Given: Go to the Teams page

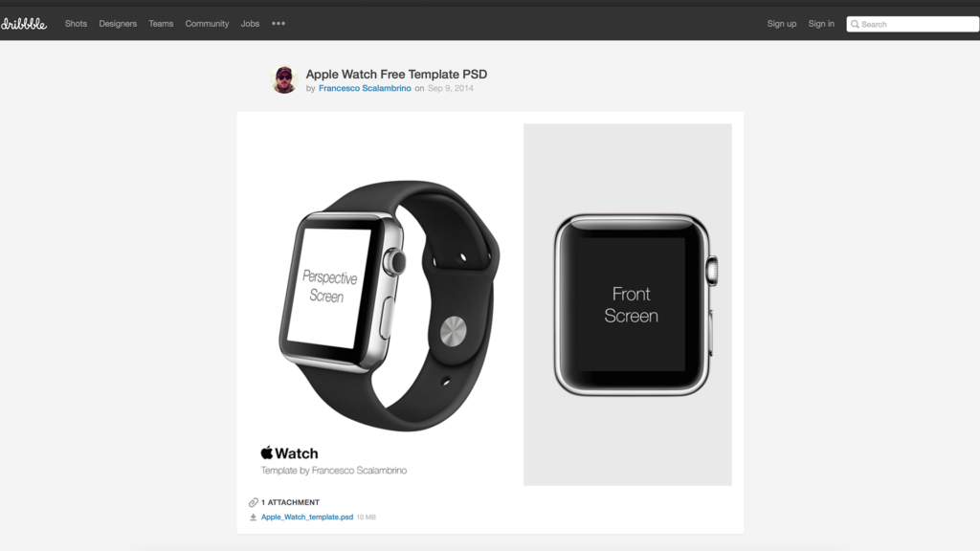Looking at the screenshot, I should pyautogui.click(x=161, y=24).
